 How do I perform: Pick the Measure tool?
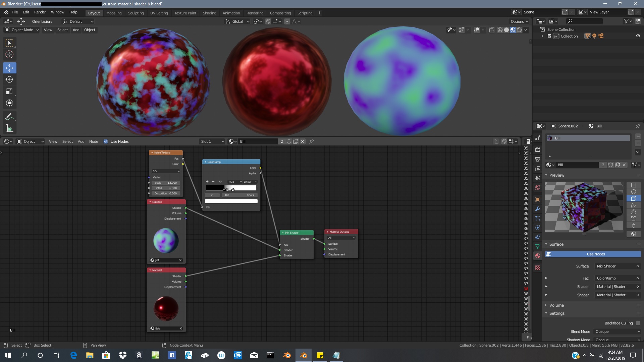(9, 129)
